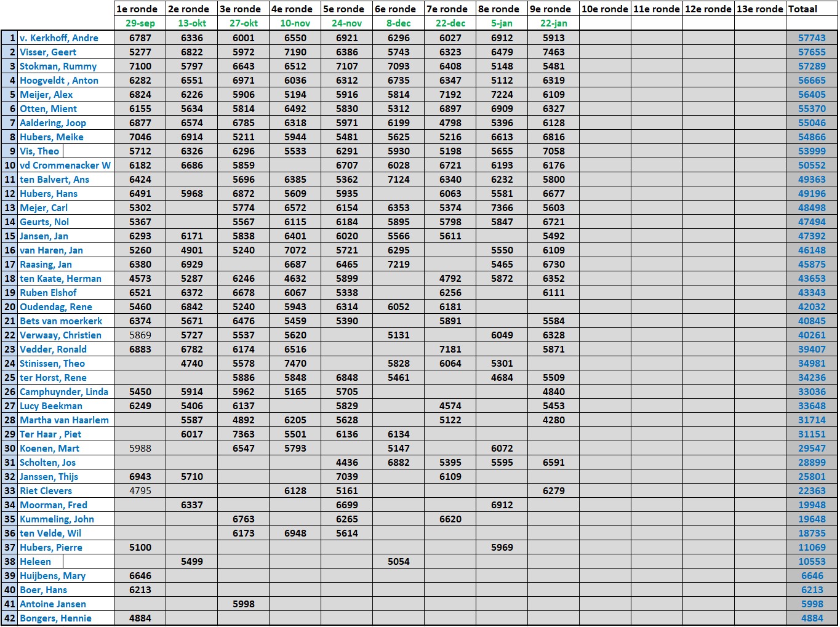Click the name "Visser, Geert"
This screenshot has height=627, width=840.
click(x=48, y=52)
